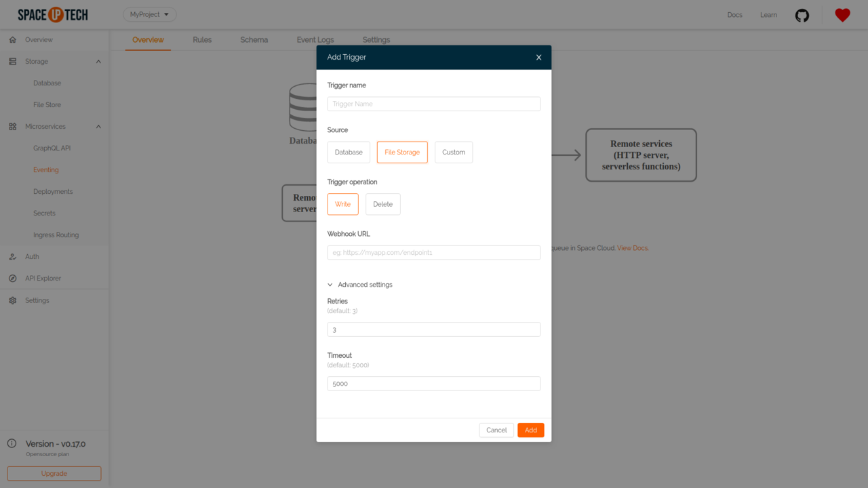The width and height of the screenshot is (868, 488).
Task: Click the Auth user icon in sidebar
Action: (x=13, y=257)
